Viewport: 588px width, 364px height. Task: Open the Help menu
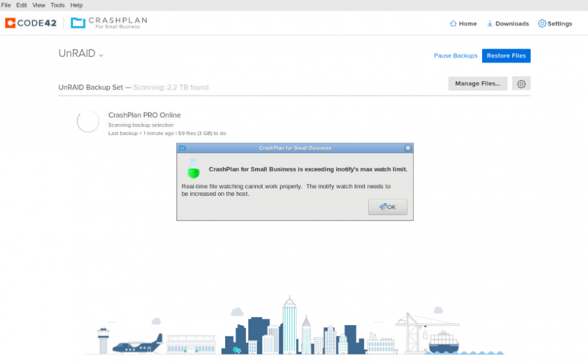[x=76, y=5]
